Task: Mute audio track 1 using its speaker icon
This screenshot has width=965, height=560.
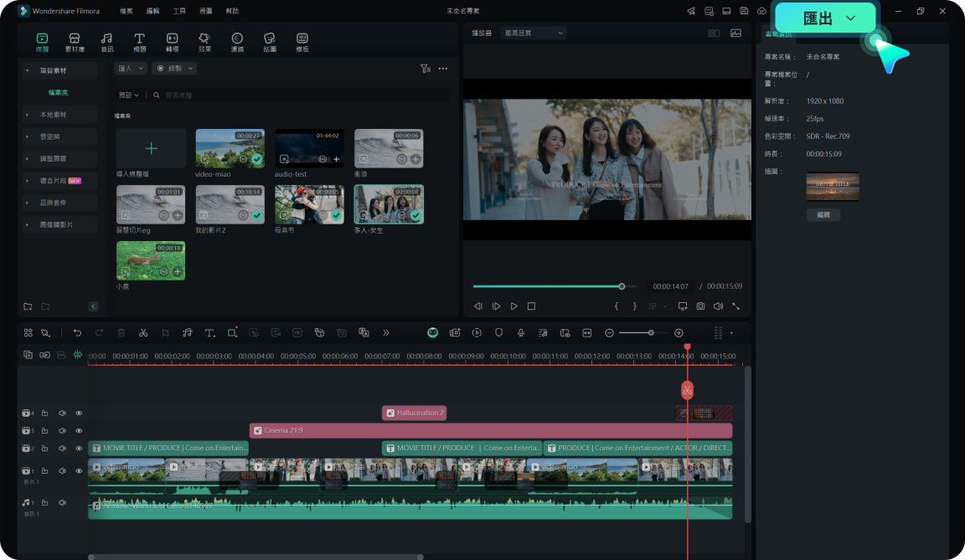Action: click(62, 503)
